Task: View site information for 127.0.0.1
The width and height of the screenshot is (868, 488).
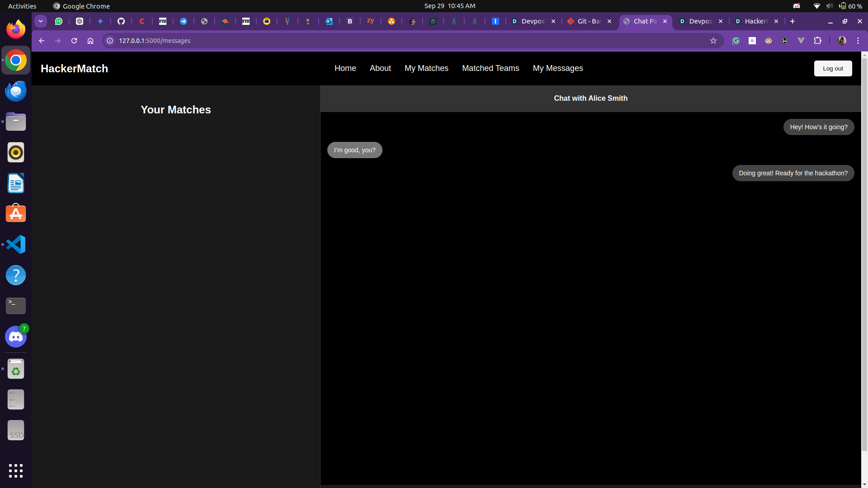Action: pyautogui.click(x=110, y=41)
